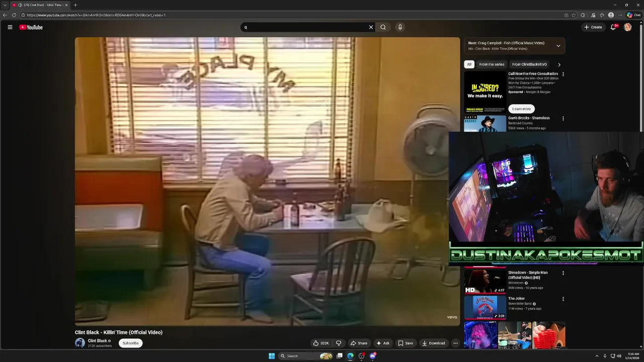Play Garth Brooks - Shameless title

[529, 118]
